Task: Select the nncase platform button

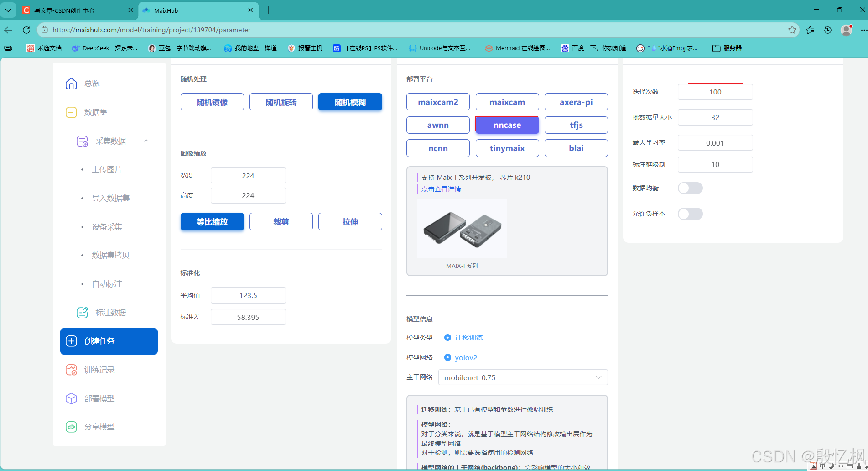Action: (507, 125)
